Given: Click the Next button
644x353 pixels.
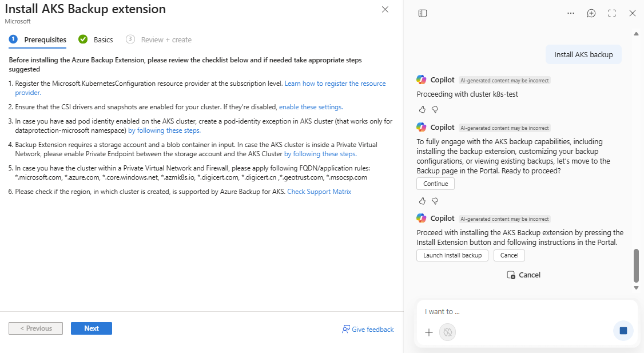Looking at the screenshot, I should click(91, 328).
